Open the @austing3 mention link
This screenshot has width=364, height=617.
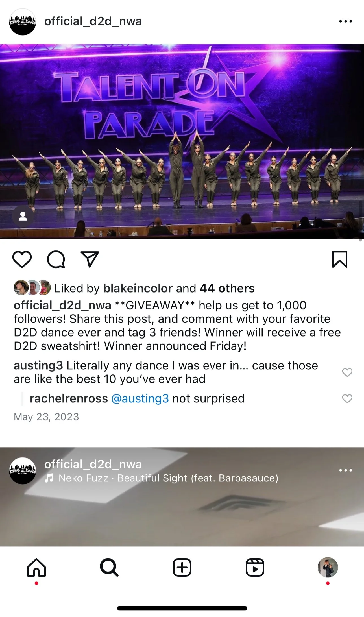[140, 399]
